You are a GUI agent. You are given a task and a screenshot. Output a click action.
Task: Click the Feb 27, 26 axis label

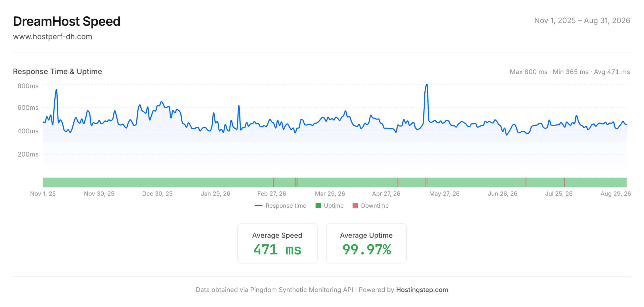click(x=272, y=194)
